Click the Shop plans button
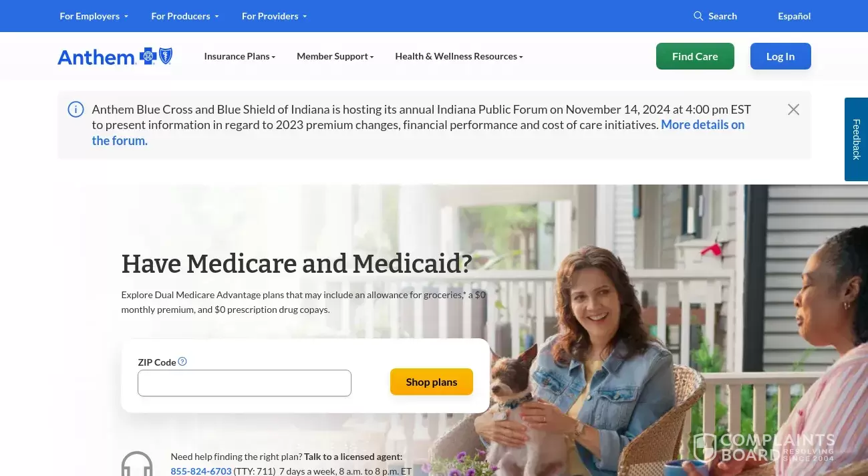868x476 pixels. pyautogui.click(x=432, y=382)
